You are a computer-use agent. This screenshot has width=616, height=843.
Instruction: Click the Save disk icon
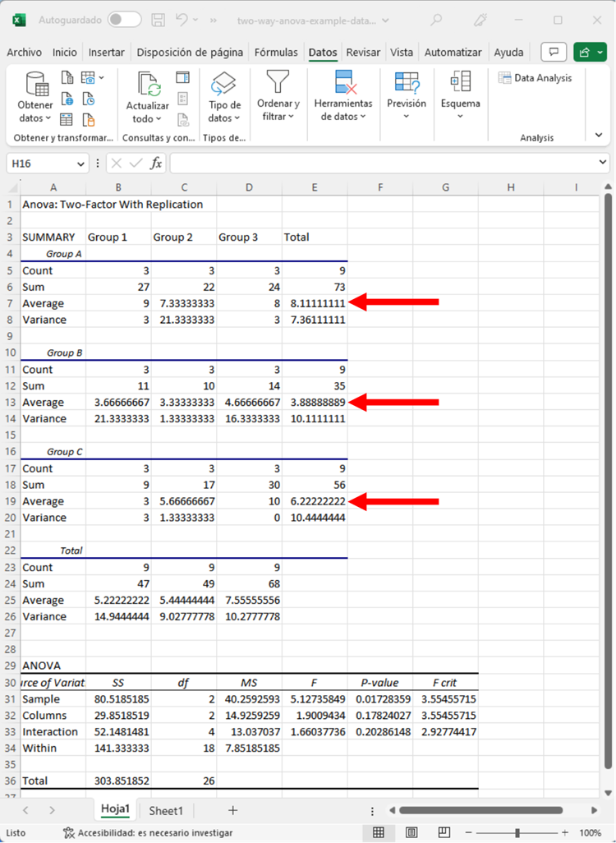(x=159, y=19)
